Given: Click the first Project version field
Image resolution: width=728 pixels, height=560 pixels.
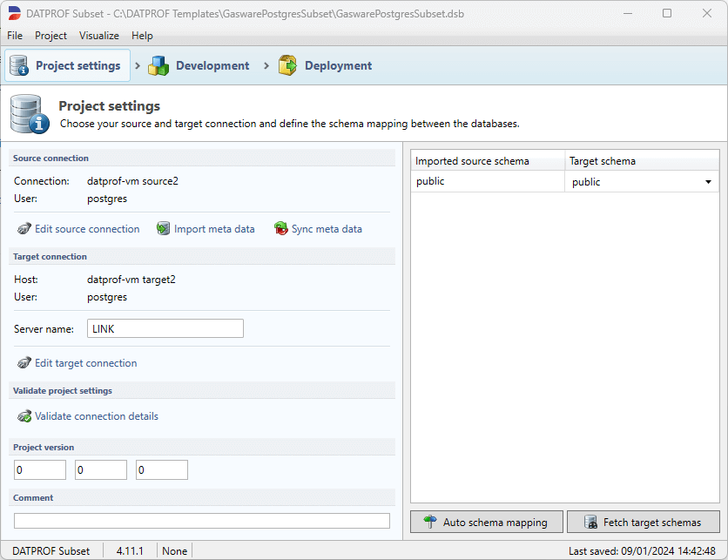Looking at the screenshot, I should pos(39,469).
